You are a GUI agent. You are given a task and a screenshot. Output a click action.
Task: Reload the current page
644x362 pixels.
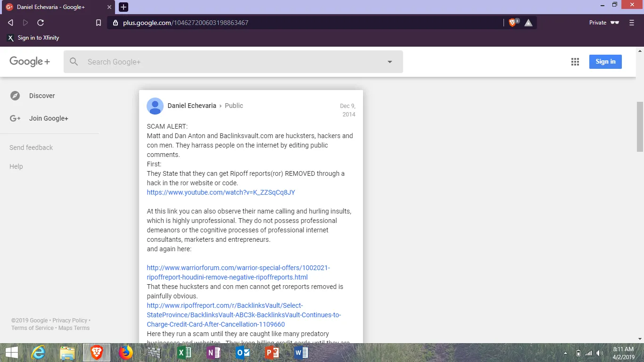click(x=41, y=23)
